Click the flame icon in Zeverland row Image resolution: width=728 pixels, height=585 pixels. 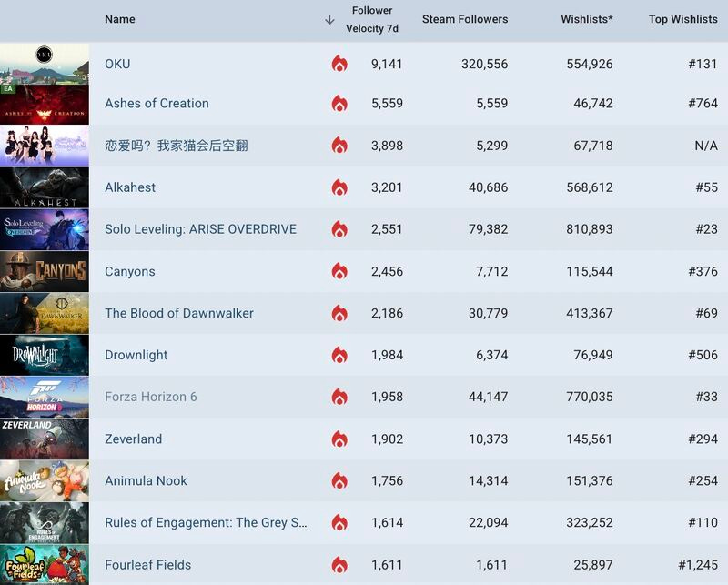coord(339,439)
